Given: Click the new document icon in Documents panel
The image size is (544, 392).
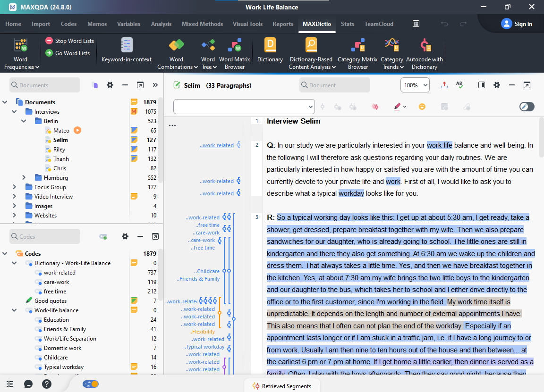Looking at the screenshot, I should (x=95, y=85).
